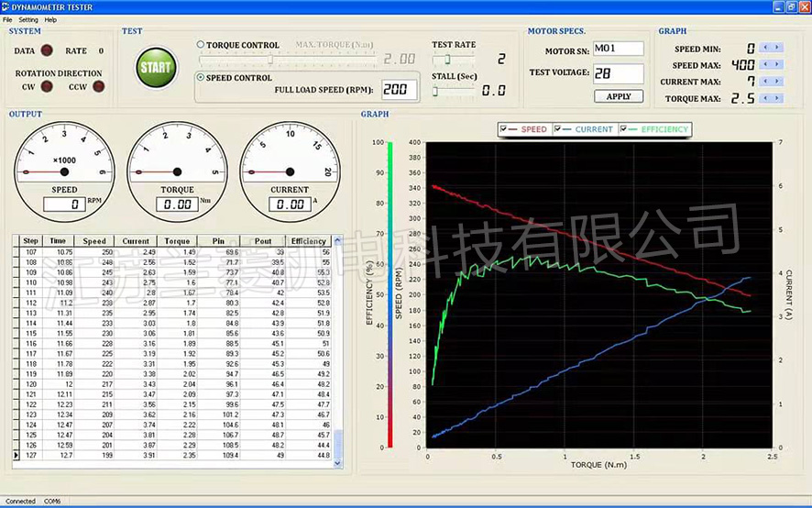This screenshot has height=508, width=812.
Task: Click the APPLY button under Motor Specs
Action: (x=619, y=96)
